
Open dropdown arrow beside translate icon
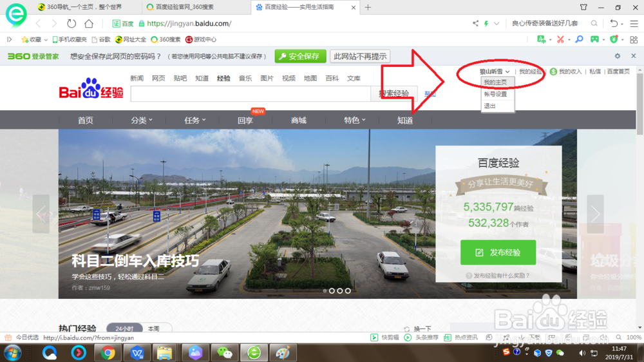[x=551, y=40]
